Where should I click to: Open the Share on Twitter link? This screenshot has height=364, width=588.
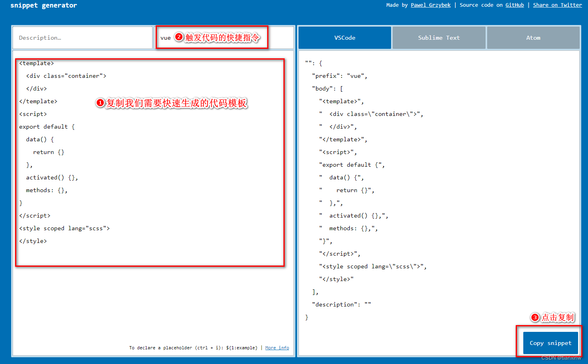(557, 5)
